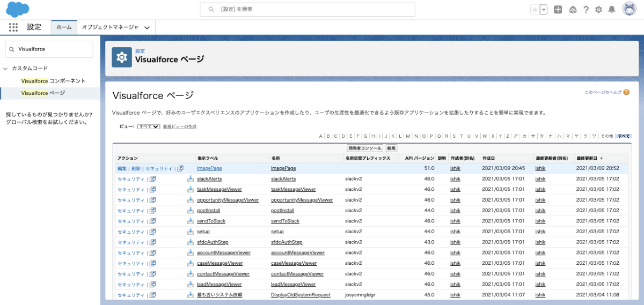The image size is (644, 305).
Task: Click download icon for contactMessageViewer row
Action: [191, 274]
